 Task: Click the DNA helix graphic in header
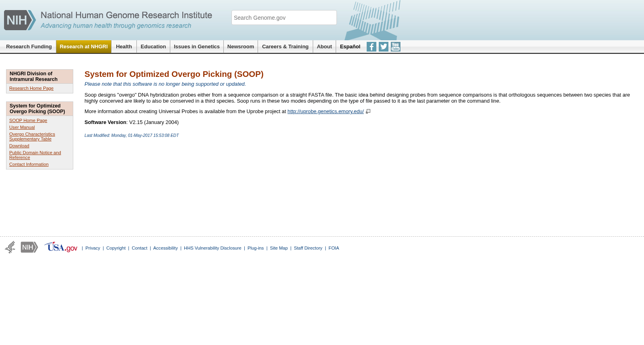click(x=373, y=20)
